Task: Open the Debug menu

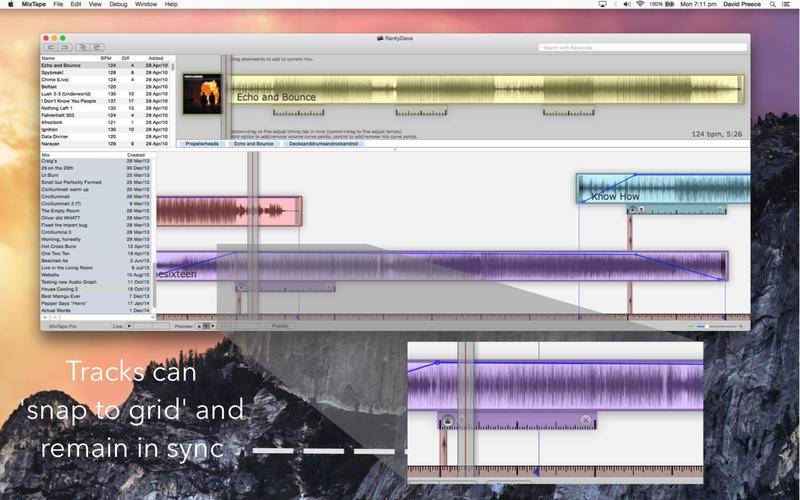Action: point(118,4)
